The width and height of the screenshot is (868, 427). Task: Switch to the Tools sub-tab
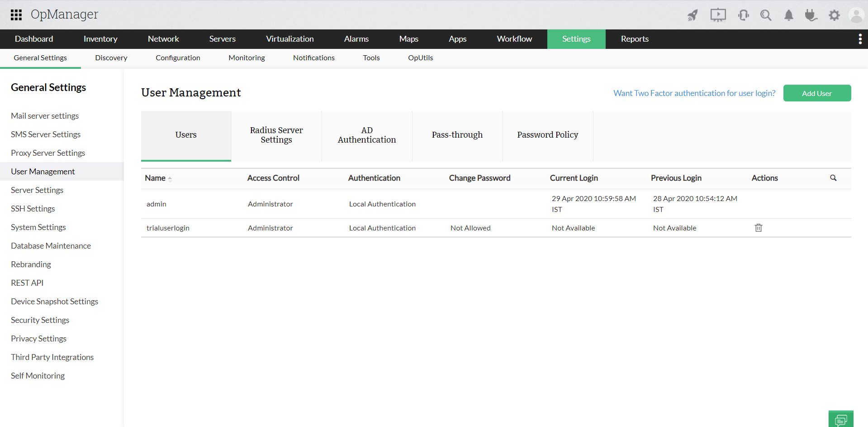(x=371, y=58)
